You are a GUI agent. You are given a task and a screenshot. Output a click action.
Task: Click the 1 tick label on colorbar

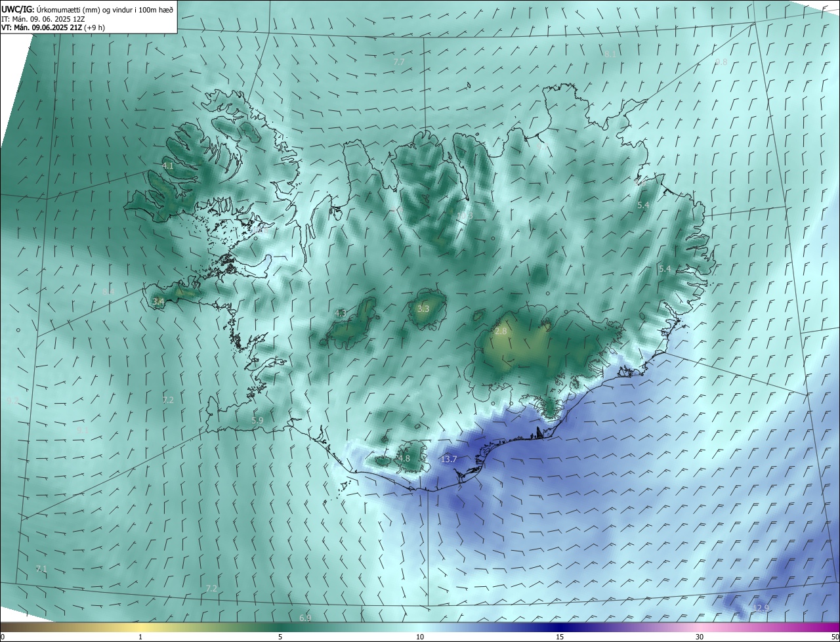pyautogui.click(x=140, y=637)
